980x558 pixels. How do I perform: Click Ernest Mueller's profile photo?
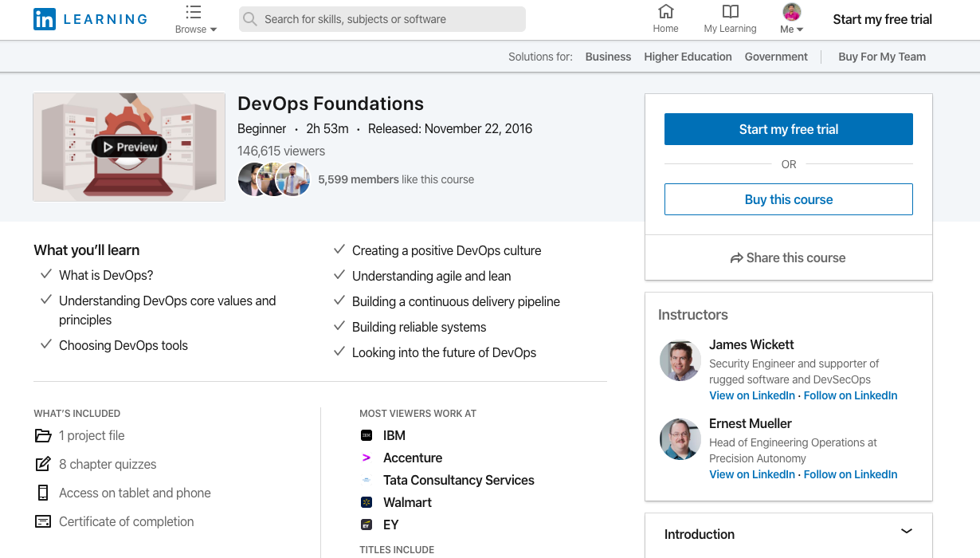pyautogui.click(x=680, y=439)
